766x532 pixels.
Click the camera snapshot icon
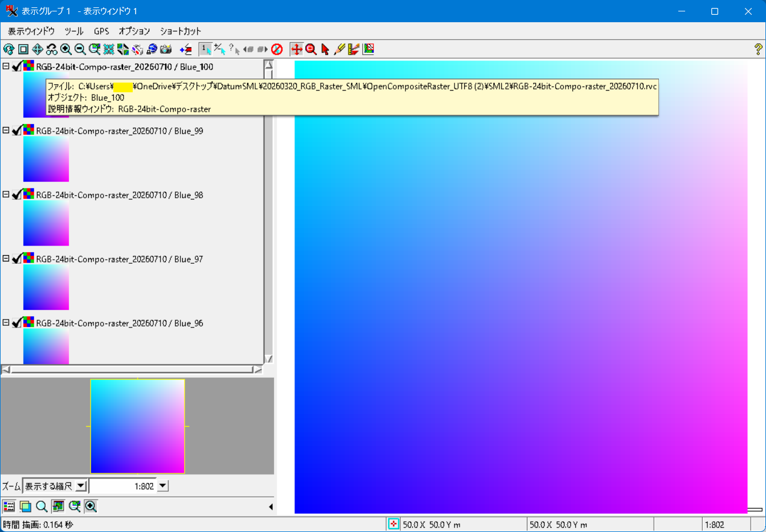tap(166, 50)
